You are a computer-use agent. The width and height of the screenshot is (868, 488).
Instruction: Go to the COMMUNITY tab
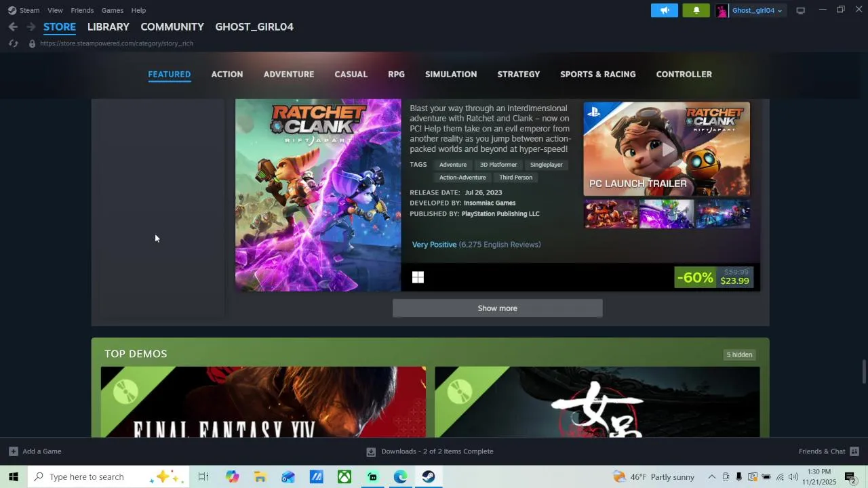pos(172,26)
